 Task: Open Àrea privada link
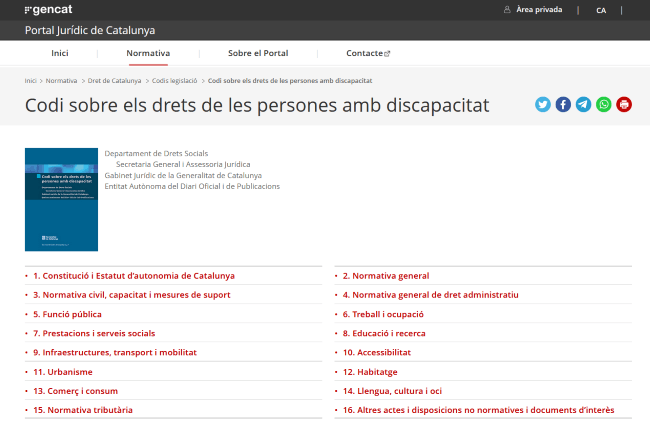[x=539, y=10]
